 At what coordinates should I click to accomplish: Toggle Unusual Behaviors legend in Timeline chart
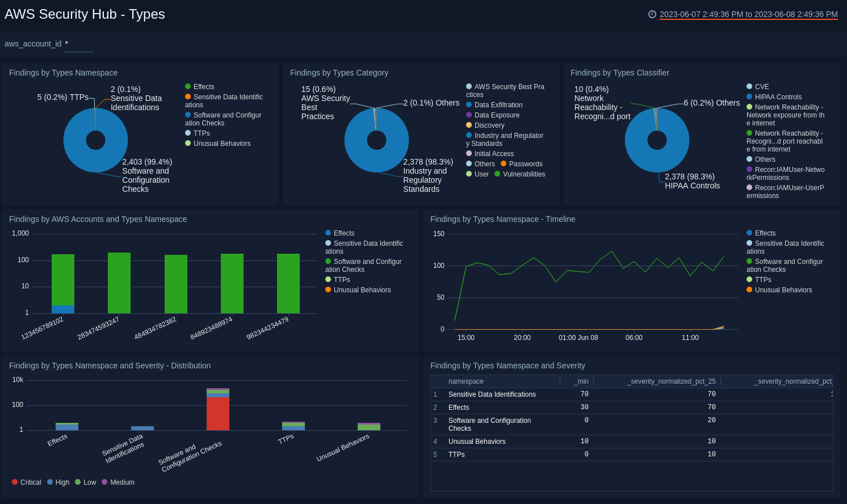pyautogui.click(x=779, y=290)
